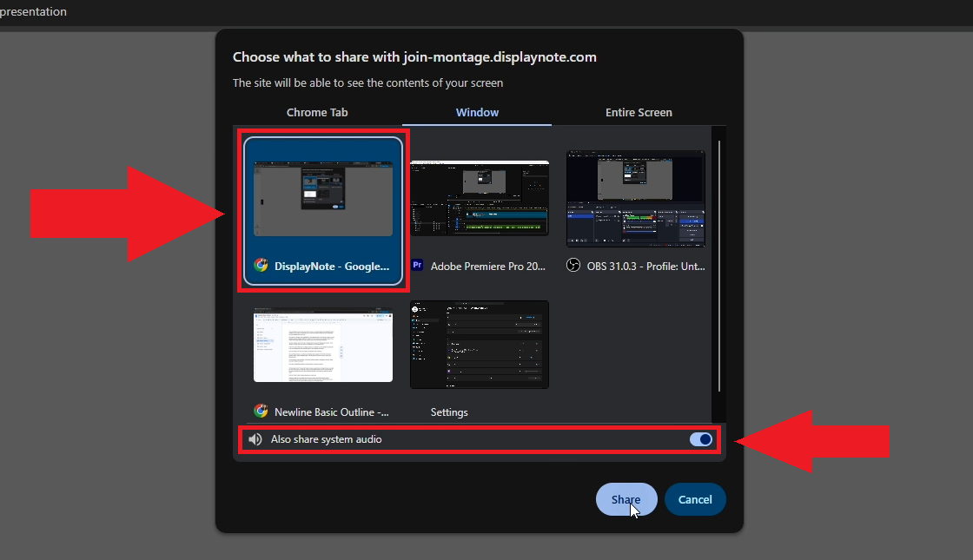Click the Chrome icon beside DisplayNote title

(x=261, y=266)
